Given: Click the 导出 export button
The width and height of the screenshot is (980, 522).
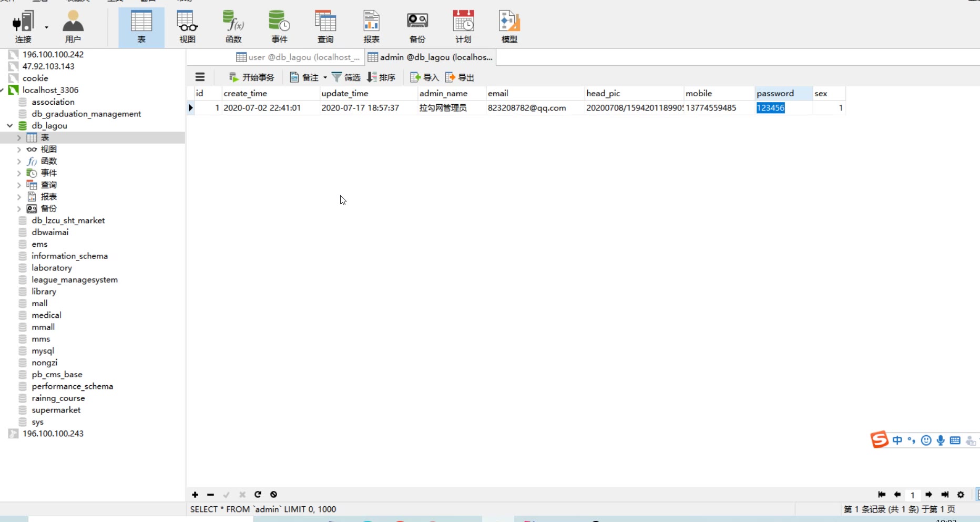Looking at the screenshot, I should coord(460,77).
